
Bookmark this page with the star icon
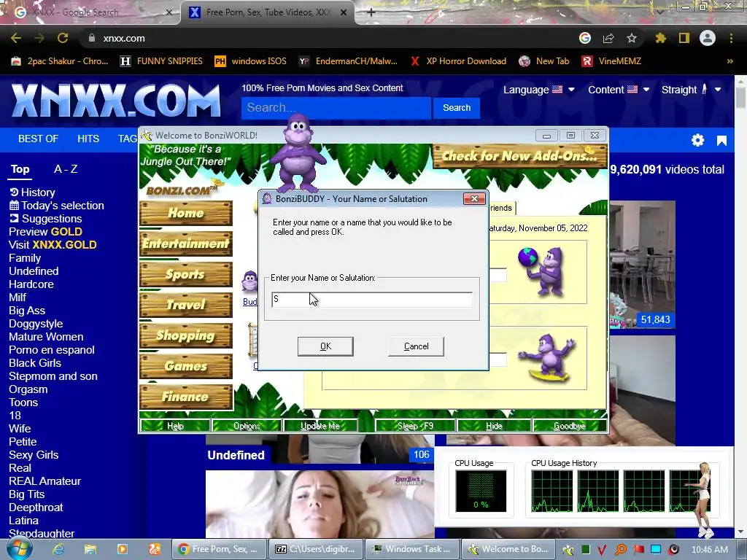632,38
